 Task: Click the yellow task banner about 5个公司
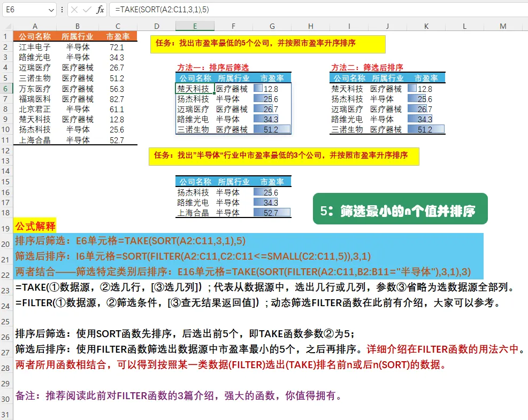coord(267,44)
